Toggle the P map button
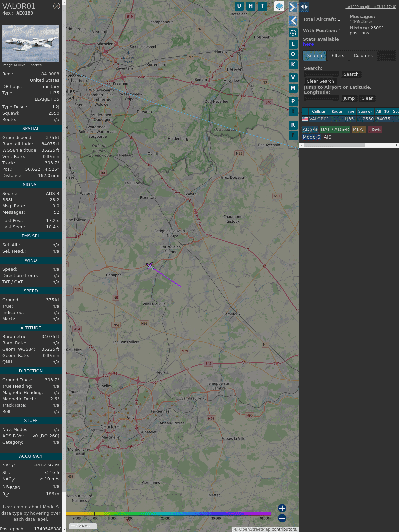The height and width of the screenshot is (532, 399). 293,101
